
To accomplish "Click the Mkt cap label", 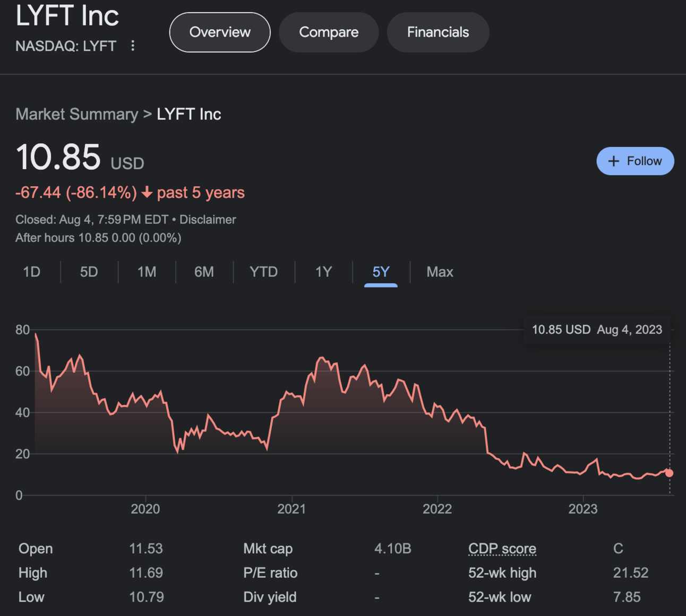I will 268,549.
